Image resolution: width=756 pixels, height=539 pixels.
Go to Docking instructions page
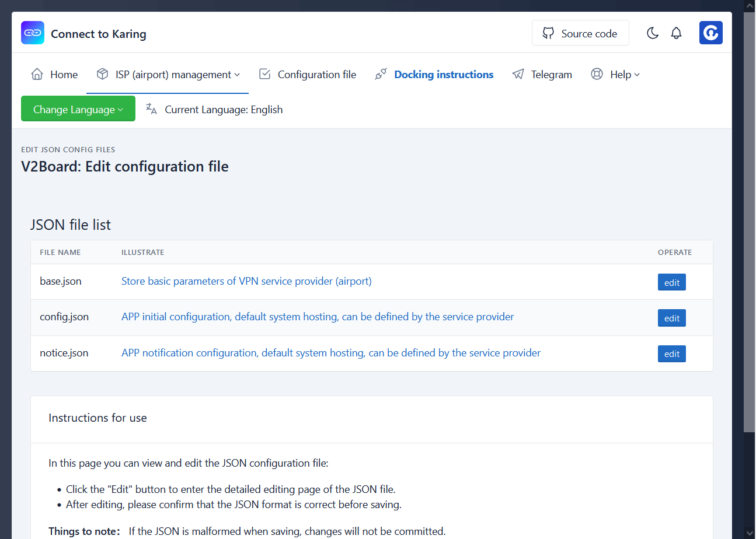click(x=444, y=75)
